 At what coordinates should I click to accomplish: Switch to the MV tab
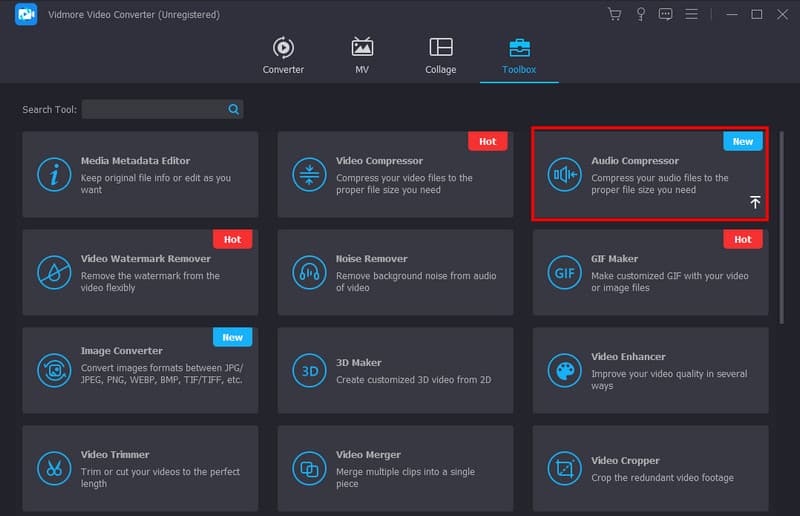(362, 56)
